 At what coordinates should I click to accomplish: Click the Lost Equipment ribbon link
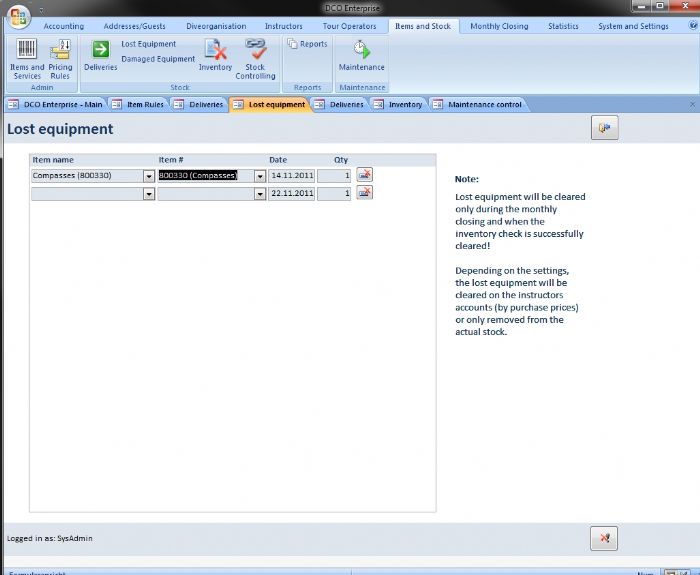[148, 44]
